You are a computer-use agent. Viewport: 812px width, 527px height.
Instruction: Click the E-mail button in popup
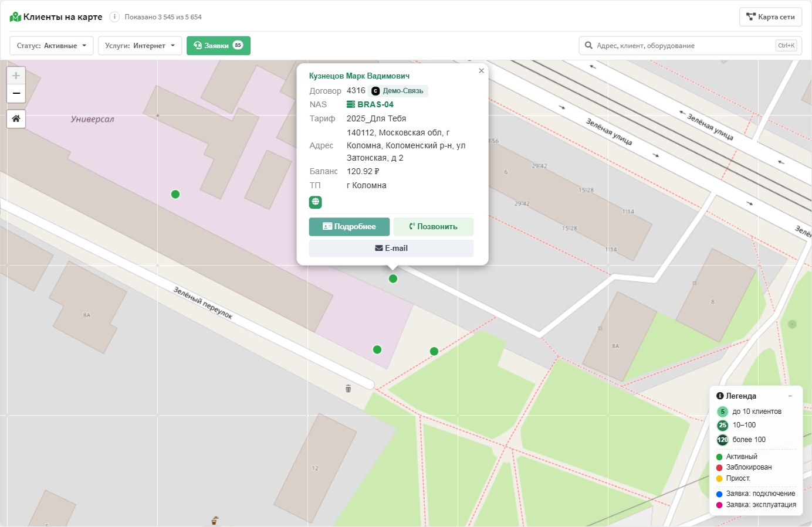click(391, 249)
